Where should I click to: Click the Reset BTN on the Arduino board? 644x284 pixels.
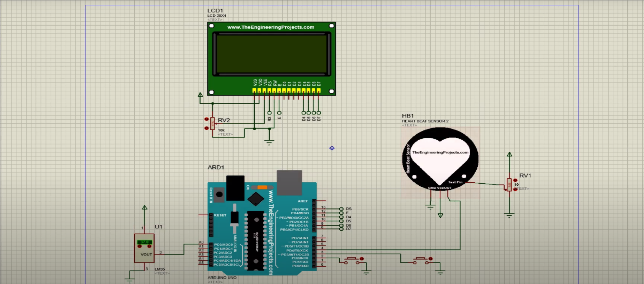[x=219, y=195]
